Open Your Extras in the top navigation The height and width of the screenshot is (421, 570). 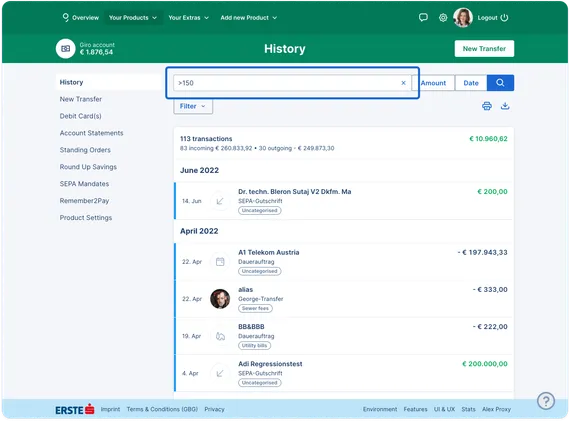coord(188,17)
